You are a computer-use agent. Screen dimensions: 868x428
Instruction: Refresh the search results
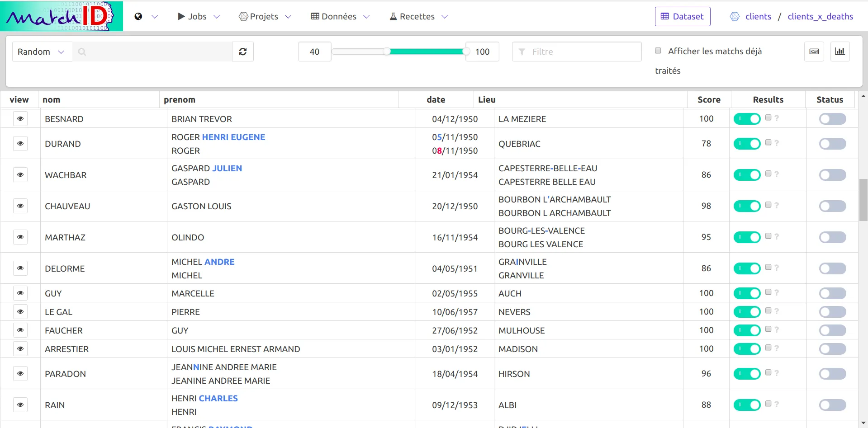pyautogui.click(x=243, y=52)
